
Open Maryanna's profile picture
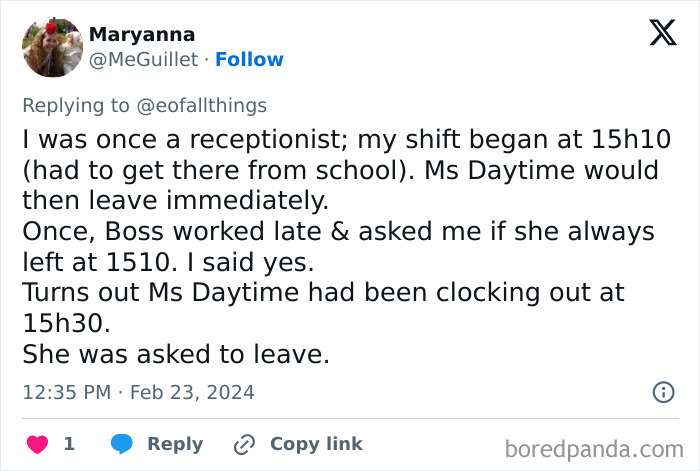[52, 46]
